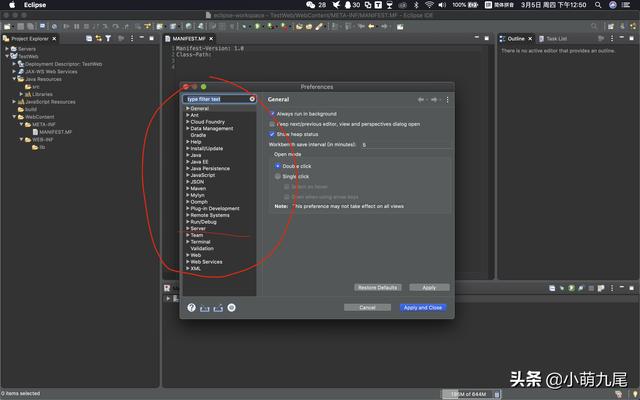Click the Restore Defaults button
The width and height of the screenshot is (640, 400).
pyautogui.click(x=378, y=287)
